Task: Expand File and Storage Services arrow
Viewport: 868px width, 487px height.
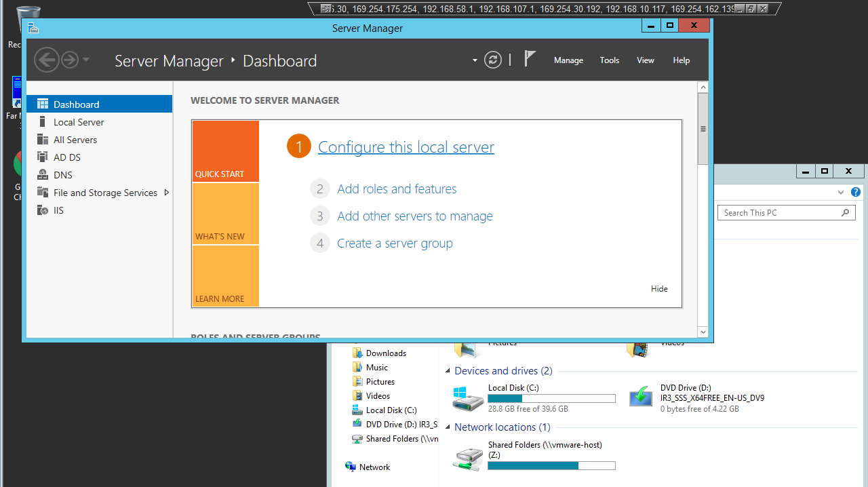Action: [x=167, y=193]
